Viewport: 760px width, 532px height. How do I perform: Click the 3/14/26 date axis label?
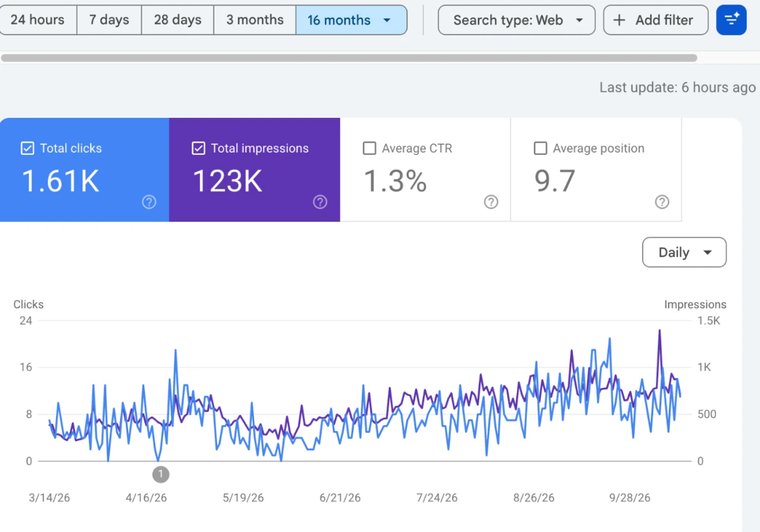tap(49, 498)
